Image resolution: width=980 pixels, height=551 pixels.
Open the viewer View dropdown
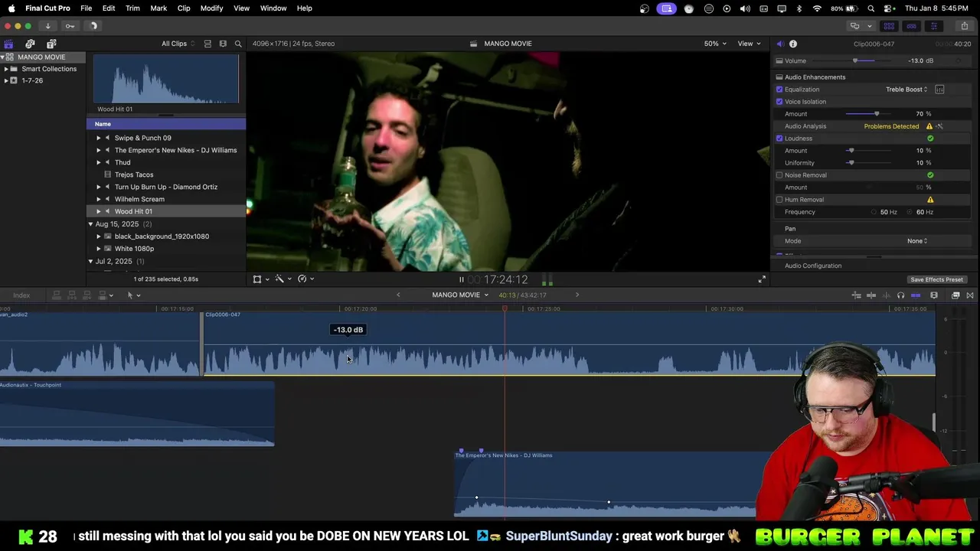pos(749,44)
